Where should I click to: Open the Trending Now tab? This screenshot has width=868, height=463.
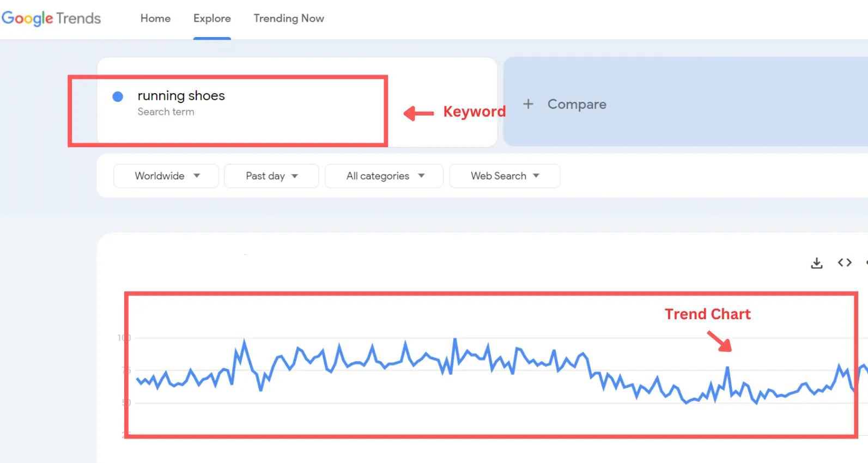288,18
